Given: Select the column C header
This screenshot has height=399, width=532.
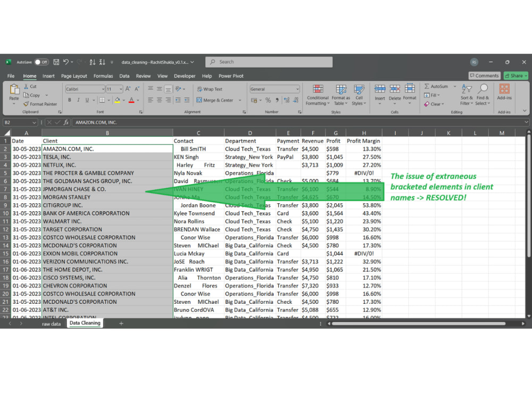Looking at the screenshot, I should [x=198, y=133].
